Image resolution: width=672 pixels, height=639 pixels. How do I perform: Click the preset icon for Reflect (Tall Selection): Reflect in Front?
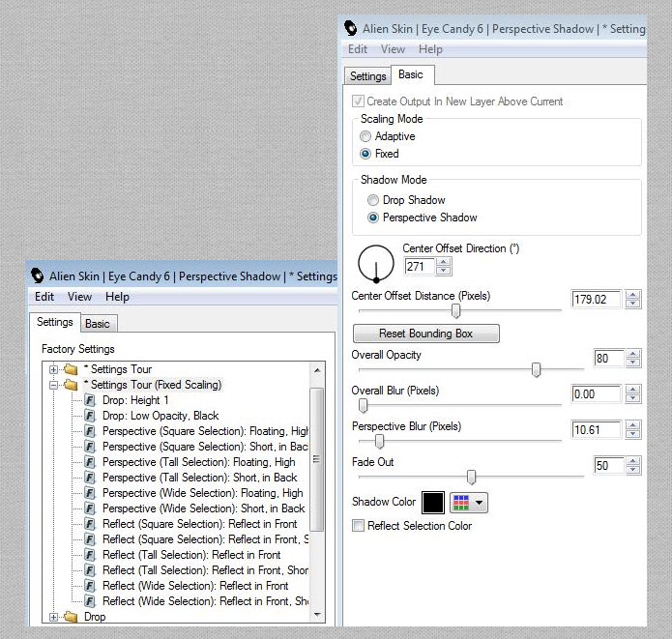click(90, 555)
